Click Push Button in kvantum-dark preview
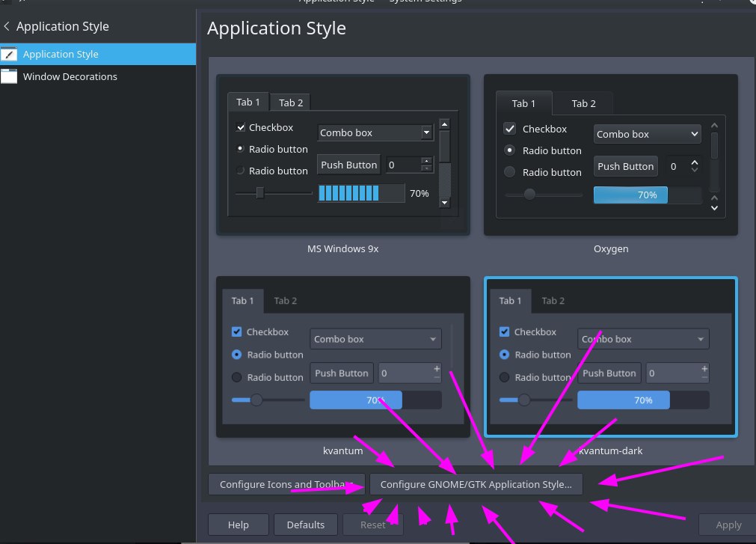The height and width of the screenshot is (544, 756). pos(609,373)
